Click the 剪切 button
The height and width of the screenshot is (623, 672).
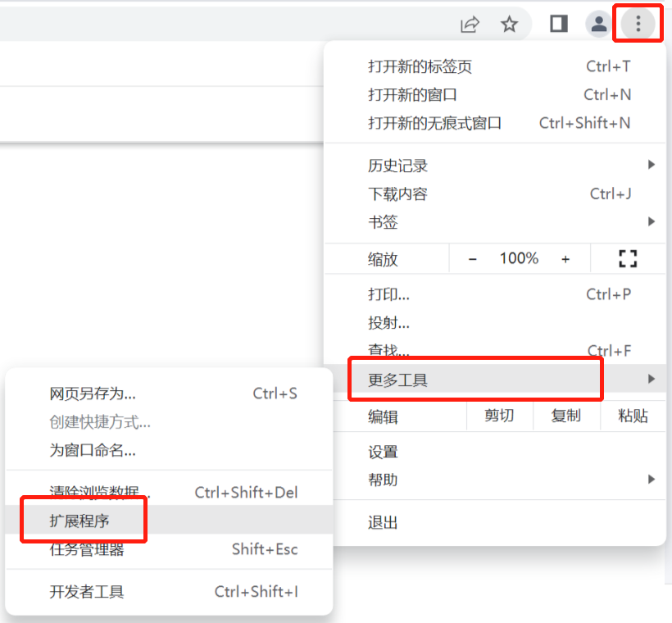(x=499, y=416)
